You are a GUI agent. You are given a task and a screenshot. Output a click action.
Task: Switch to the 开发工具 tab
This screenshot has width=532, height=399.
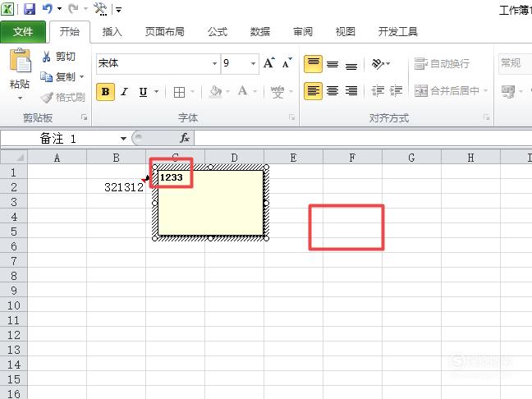398,32
